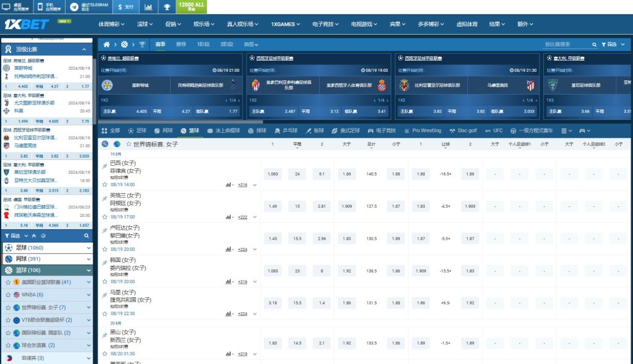Open statistics for the 巴西 vs 菲律宾 match
This screenshot has width=633, height=364.
229,184
